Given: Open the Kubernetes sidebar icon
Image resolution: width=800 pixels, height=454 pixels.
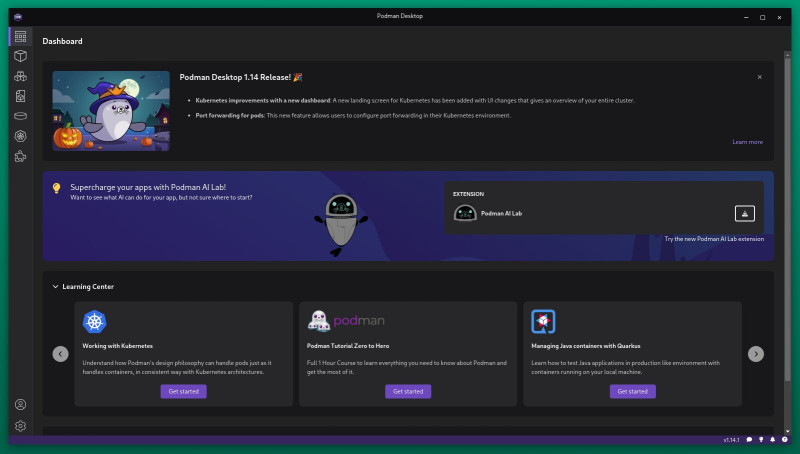Looking at the screenshot, I should point(20,136).
